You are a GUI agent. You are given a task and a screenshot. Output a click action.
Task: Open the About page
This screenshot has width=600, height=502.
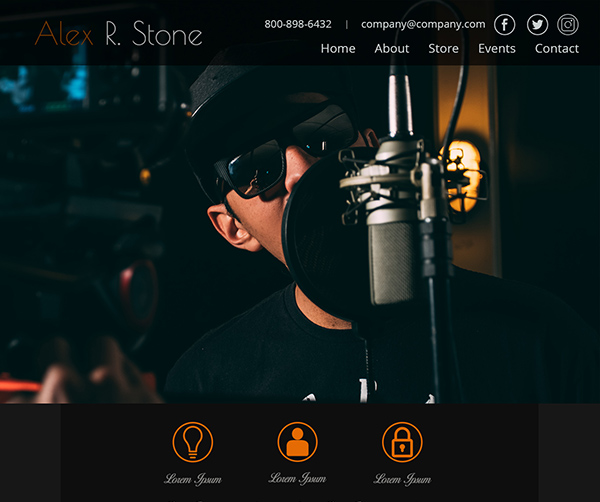point(391,49)
